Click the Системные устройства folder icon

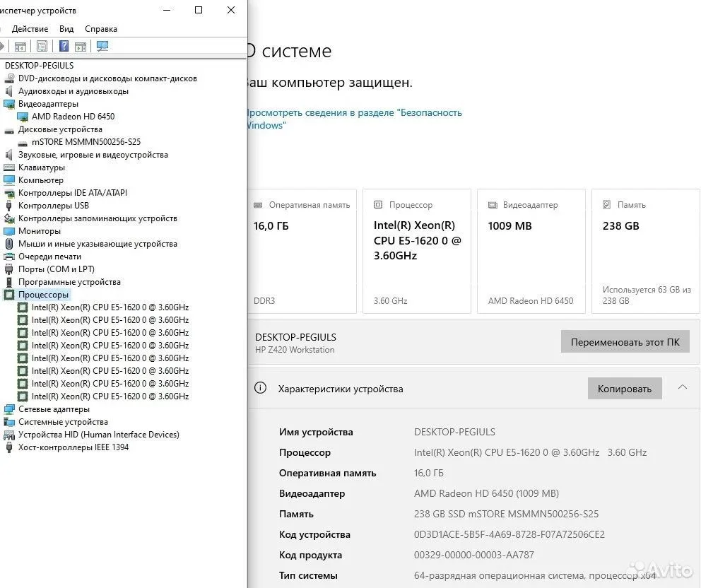pos(9,422)
